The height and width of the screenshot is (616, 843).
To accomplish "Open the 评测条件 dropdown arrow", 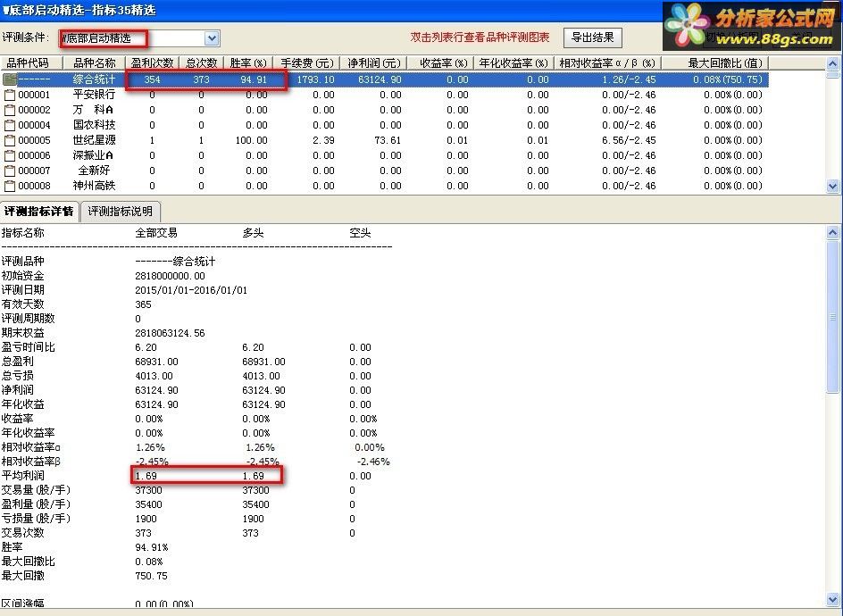I will [x=212, y=38].
